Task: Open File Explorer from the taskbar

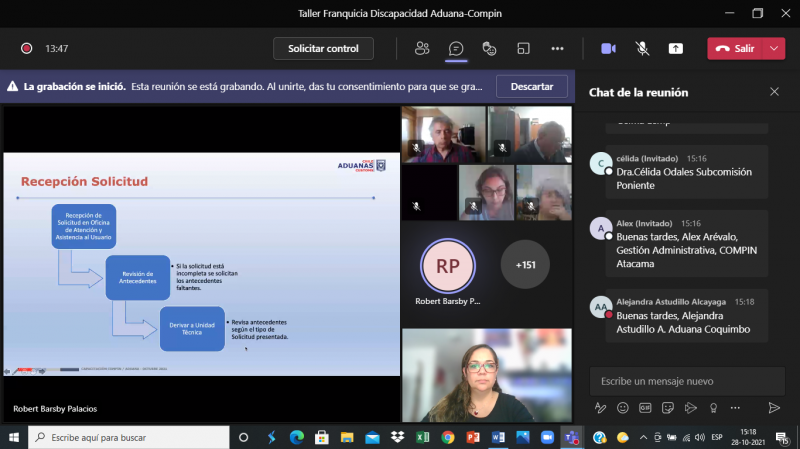Action: click(347, 437)
